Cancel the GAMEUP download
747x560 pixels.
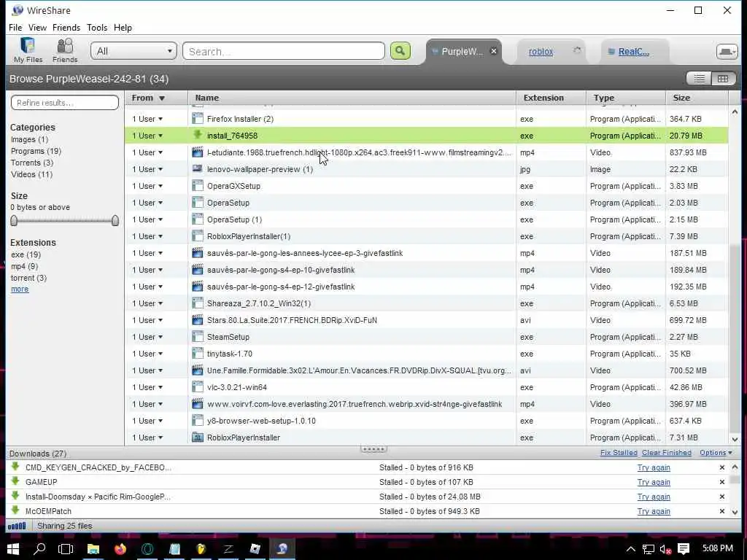721,482
